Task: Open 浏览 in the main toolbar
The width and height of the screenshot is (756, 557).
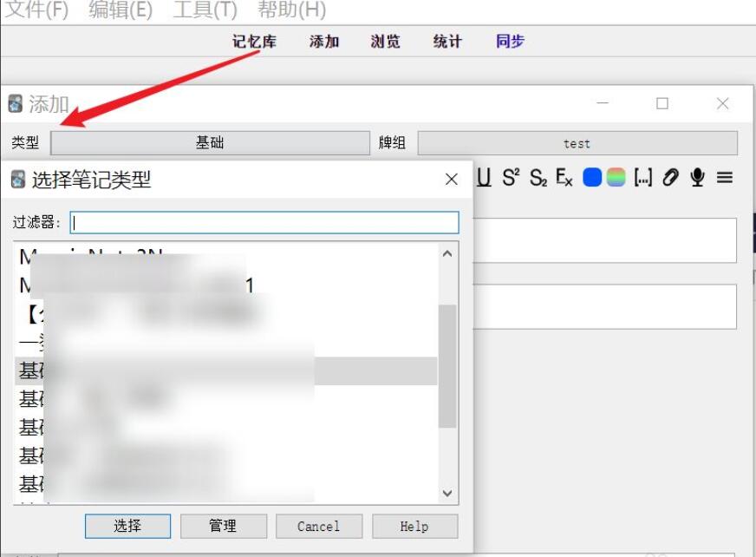Action: pyautogui.click(x=385, y=42)
